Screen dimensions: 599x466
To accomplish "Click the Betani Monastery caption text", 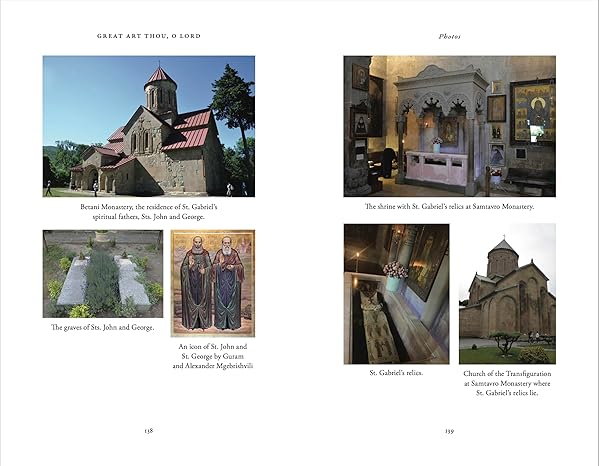I will pyautogui.click(x=149, y=212).
